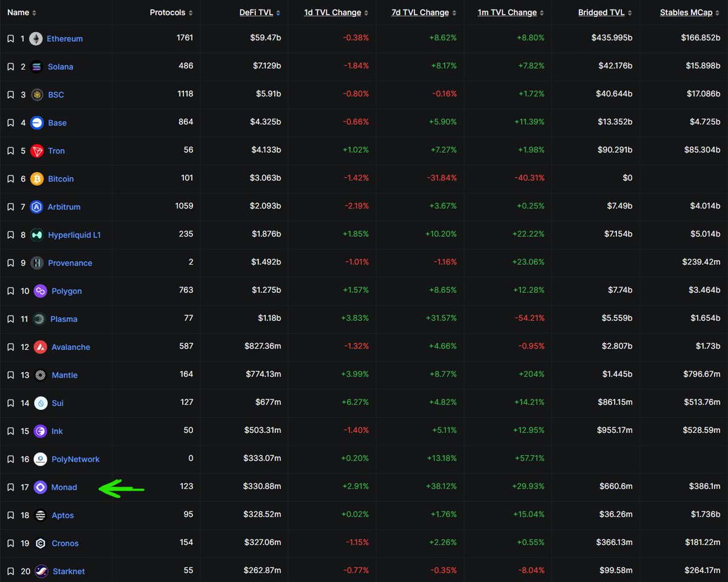The width and height of the screenshot is (728, 582).
Task: Bookmark the Hyperliquid L1 row
Action: [x=10, y=235]
